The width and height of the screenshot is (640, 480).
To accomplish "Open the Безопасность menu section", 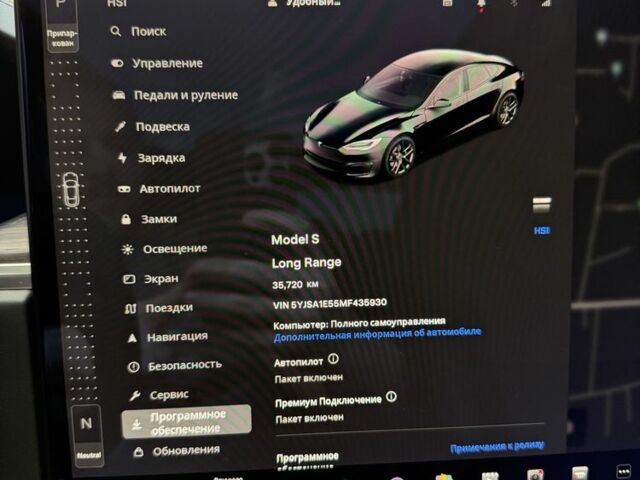I will tap(175, 366).
